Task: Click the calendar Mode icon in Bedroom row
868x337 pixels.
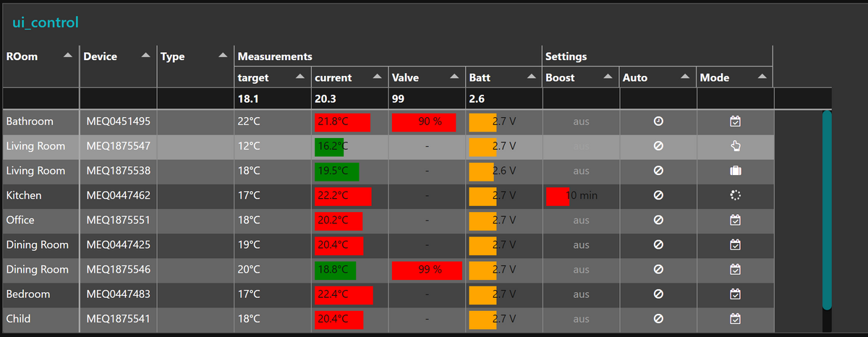Action: (736, 294)
